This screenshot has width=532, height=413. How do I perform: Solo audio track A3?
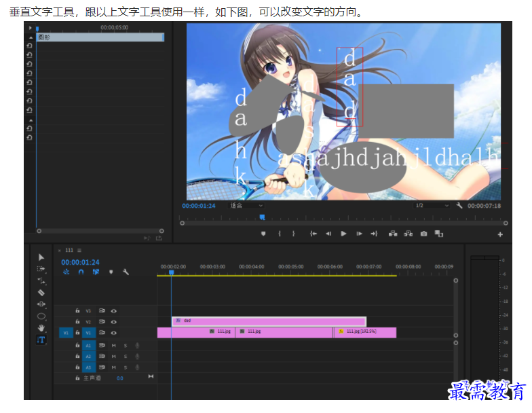click(126, 367)
